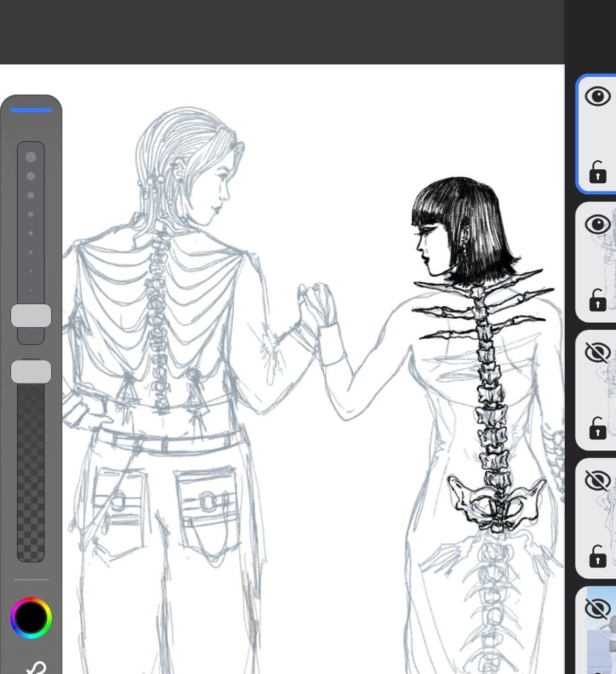
Task: Show the hidden third layer
Action: 598,353
